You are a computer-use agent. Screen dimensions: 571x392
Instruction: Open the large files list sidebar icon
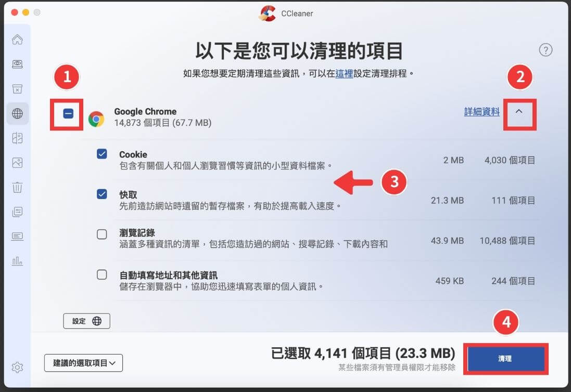(17, 212)
